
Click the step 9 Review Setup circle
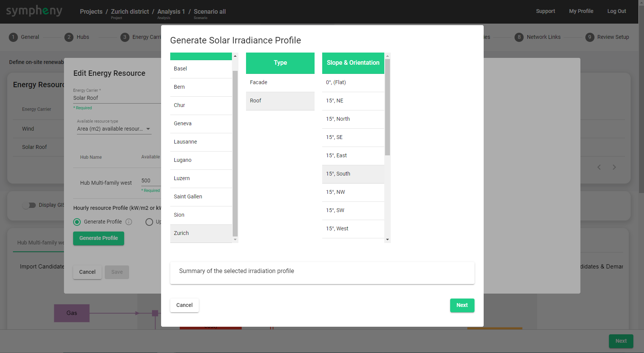590,37
